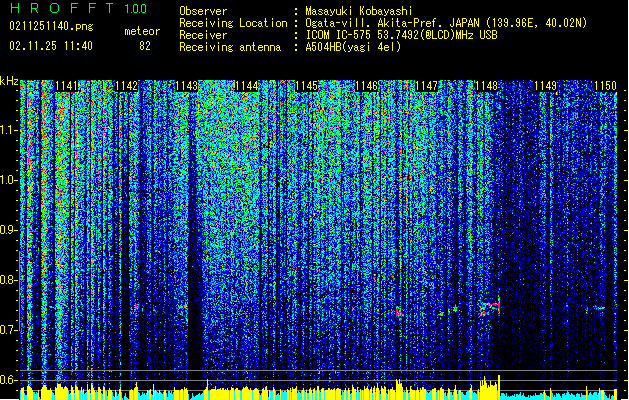Click the kHz axis unit label
This screenshot has height=400, width=629.
pyautogui.click(x=9, y=81)
